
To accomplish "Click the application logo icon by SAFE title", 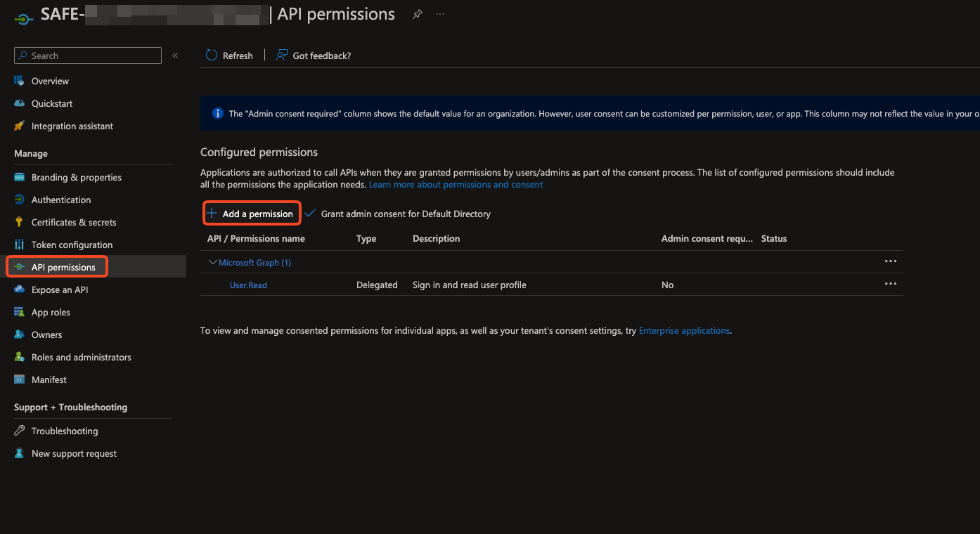I will click(24, 19).
